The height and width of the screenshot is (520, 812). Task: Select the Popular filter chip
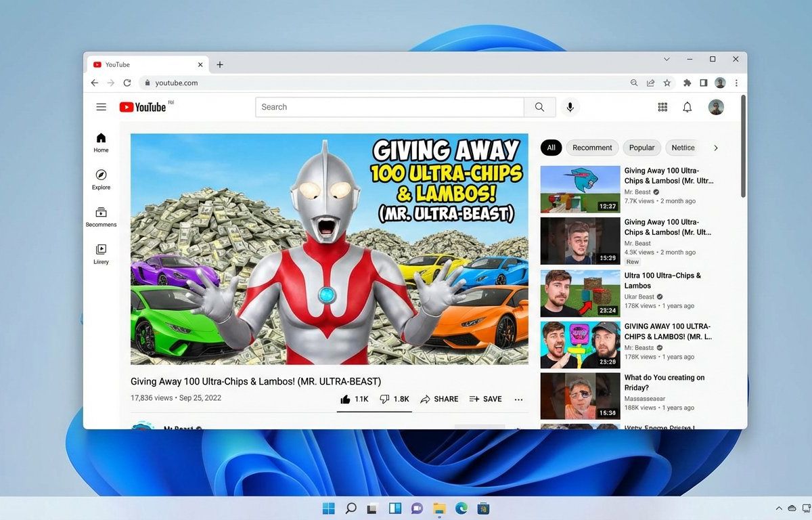click(x=641, y=148)
